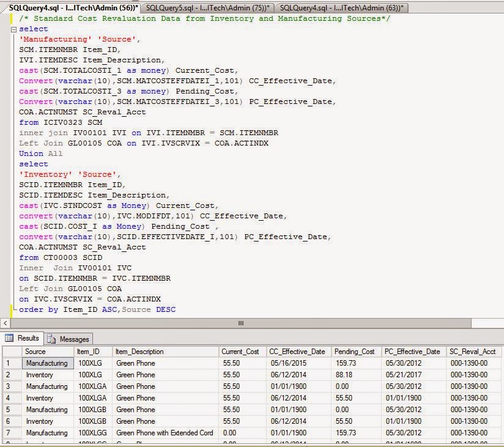Screen dimensions: 504x447
Task: Select all results via the corner cell
Action: [12, 351]
